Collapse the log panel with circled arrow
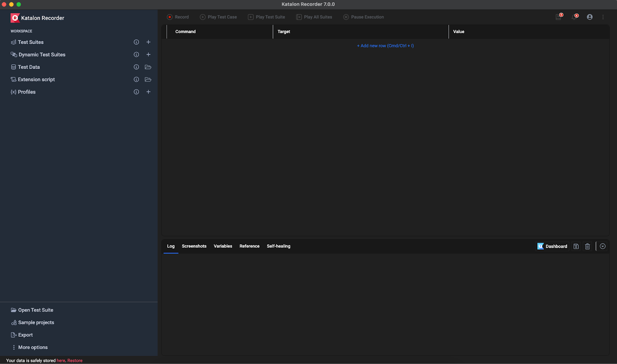Image resolution: width=617 pixels, height=364 pixels. 603,247
